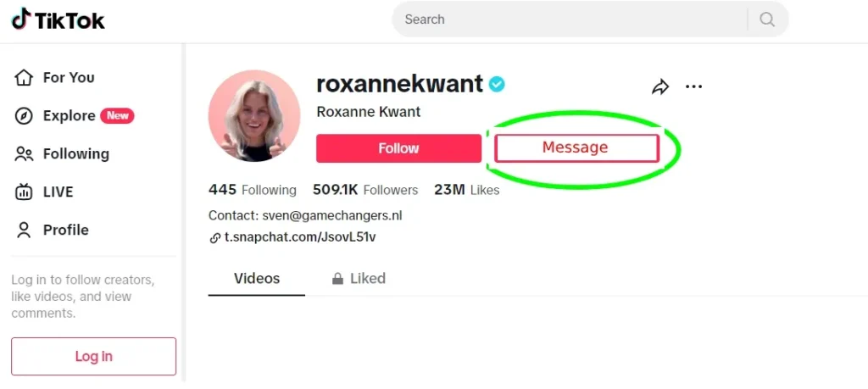This screenshot has height=389, width=868.
Task: Click the Following people icon
Action: (x=23, y=154)
